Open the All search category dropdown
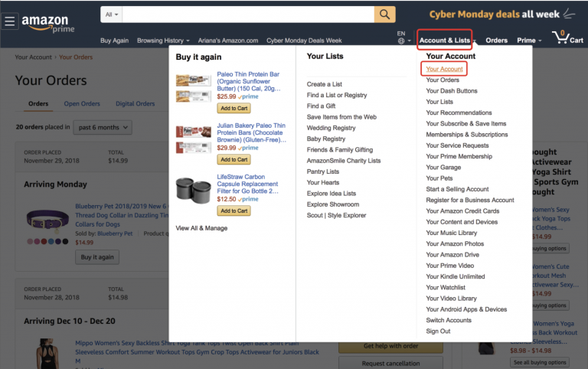The width and height of the screenshot is (588, 369). [111, 15]
